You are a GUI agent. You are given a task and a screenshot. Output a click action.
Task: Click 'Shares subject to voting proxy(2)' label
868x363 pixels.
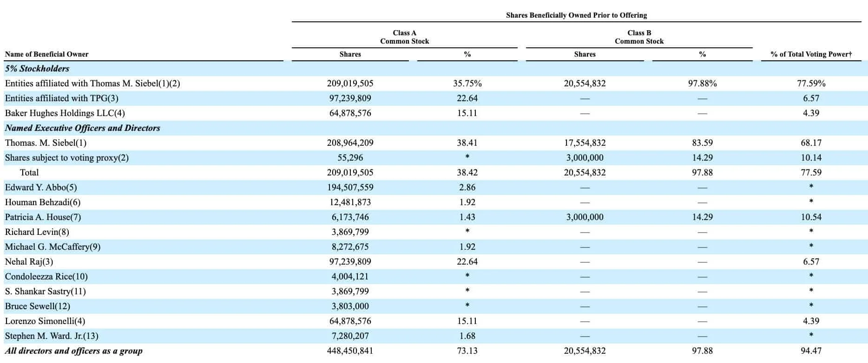click(x=67, y=158)
